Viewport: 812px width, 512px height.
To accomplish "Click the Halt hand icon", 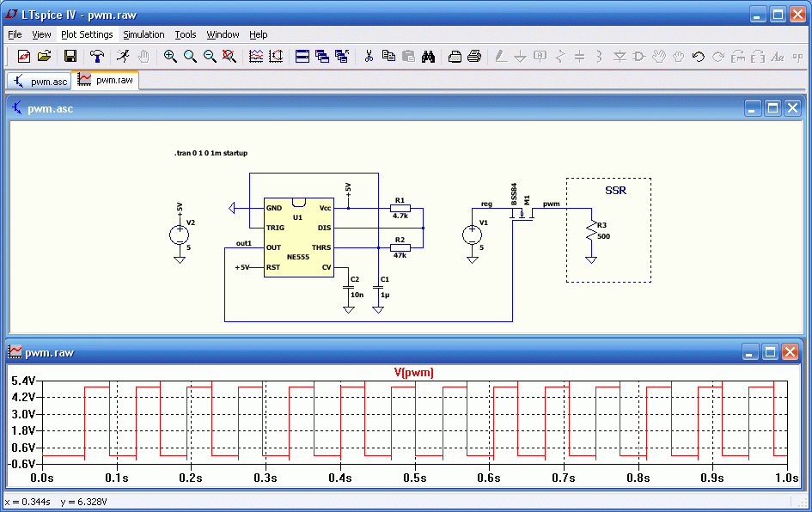I will pos(143,56).
